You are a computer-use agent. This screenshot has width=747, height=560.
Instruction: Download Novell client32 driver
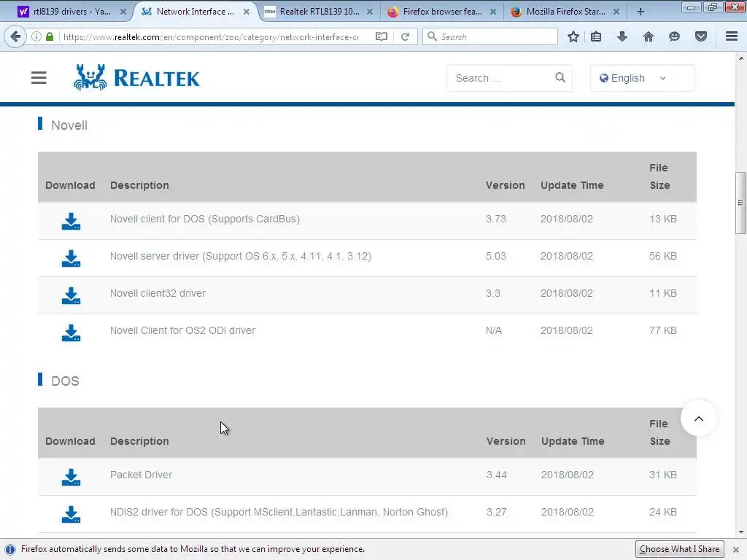click(71, 296)
